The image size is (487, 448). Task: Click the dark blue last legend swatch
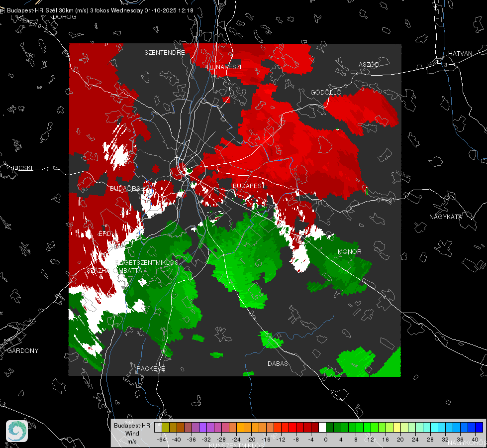[x=479, y=428]
